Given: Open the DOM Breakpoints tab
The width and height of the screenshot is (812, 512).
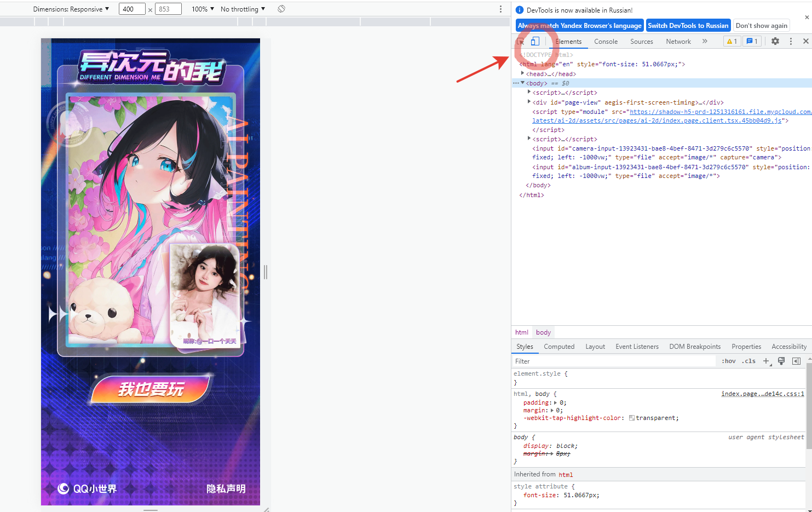Looking at the screenshot, I should pyautogui.click(x=695, y=346).
